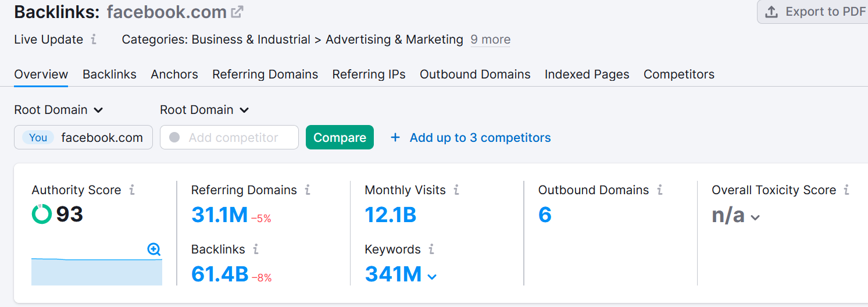
Task: Zoom into the Authority Score trend chart
Action: pos(154,249)
